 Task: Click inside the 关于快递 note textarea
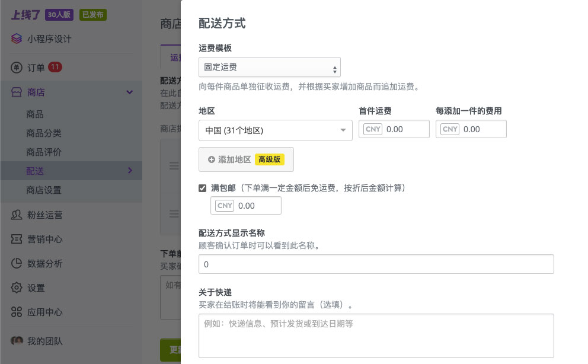click(x=376, y=336)
